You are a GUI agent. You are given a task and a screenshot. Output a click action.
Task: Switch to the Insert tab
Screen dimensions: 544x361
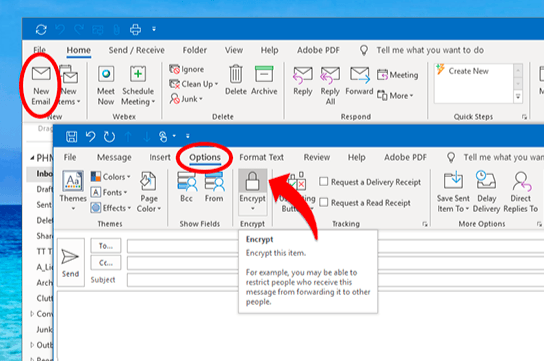(160, 157)
